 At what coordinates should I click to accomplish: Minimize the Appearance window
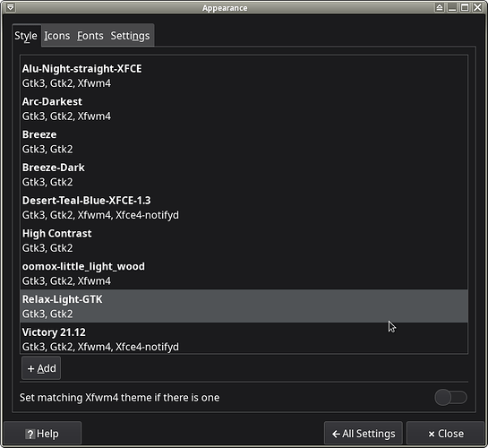[452, 7]
